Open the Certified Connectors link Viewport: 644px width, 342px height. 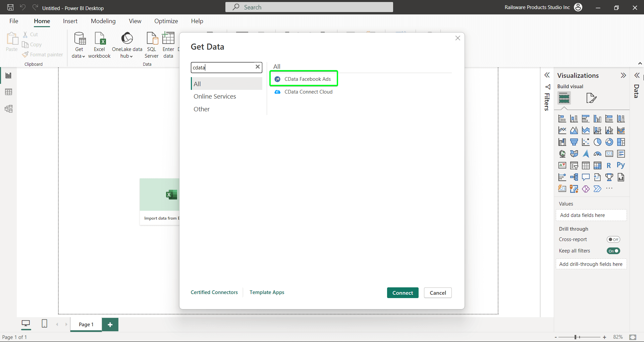coord(214,292)
